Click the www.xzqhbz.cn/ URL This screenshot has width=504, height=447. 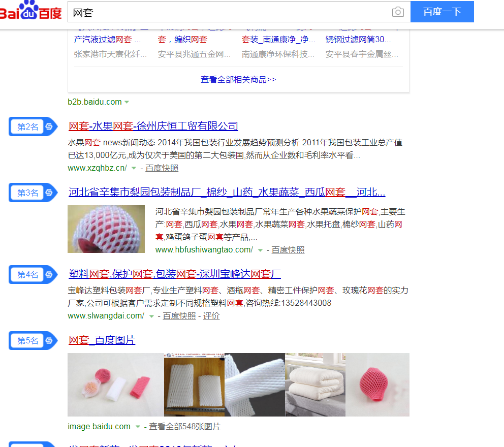(x=98, y=168)
